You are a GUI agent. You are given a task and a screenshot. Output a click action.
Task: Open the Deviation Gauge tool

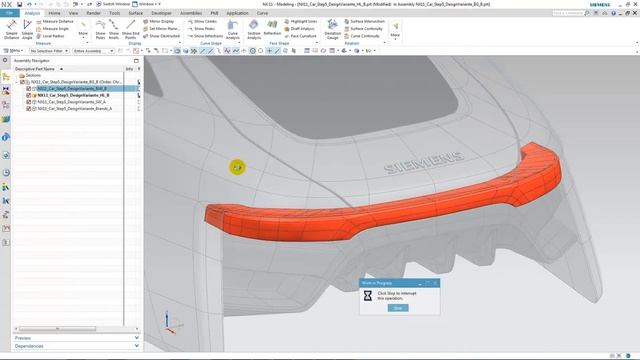pos(332,29)
